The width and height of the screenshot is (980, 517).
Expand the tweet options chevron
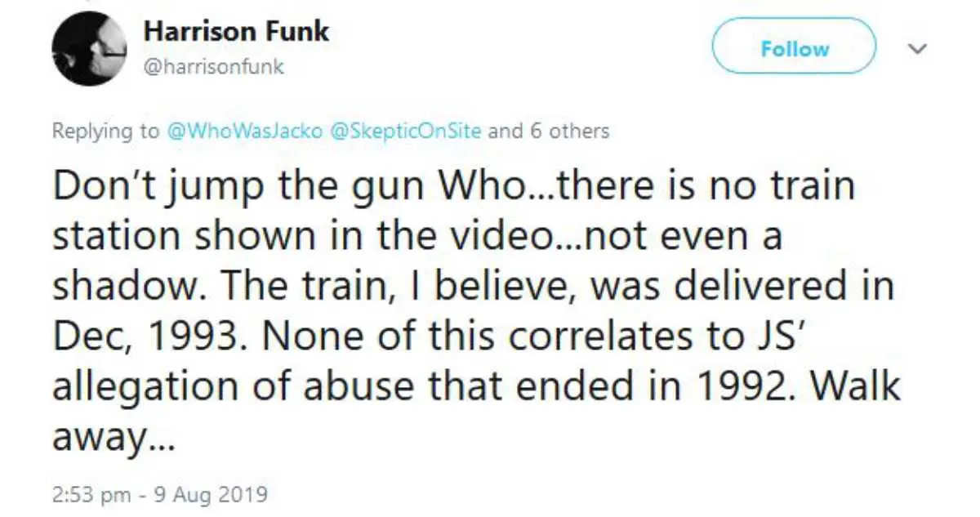919,49
